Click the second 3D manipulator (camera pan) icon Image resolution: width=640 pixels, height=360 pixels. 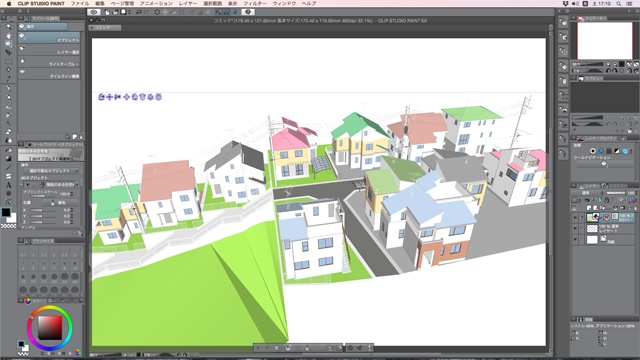pyautogui.click(x=110, y=97)
